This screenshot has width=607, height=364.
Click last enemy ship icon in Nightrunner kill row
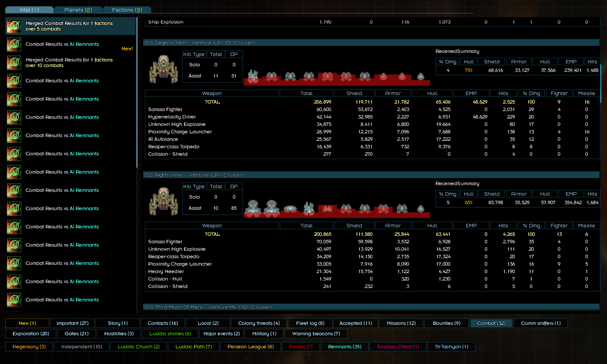[421, 209]
